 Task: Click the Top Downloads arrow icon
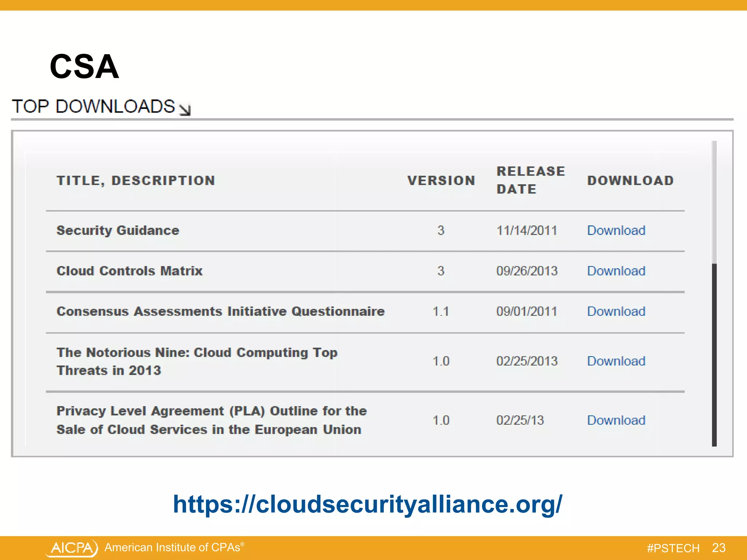185,109
